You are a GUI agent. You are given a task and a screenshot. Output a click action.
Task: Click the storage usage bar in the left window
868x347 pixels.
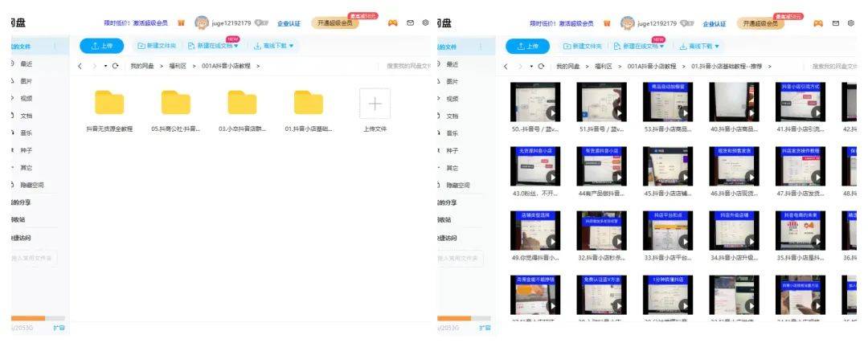[38, 318]
